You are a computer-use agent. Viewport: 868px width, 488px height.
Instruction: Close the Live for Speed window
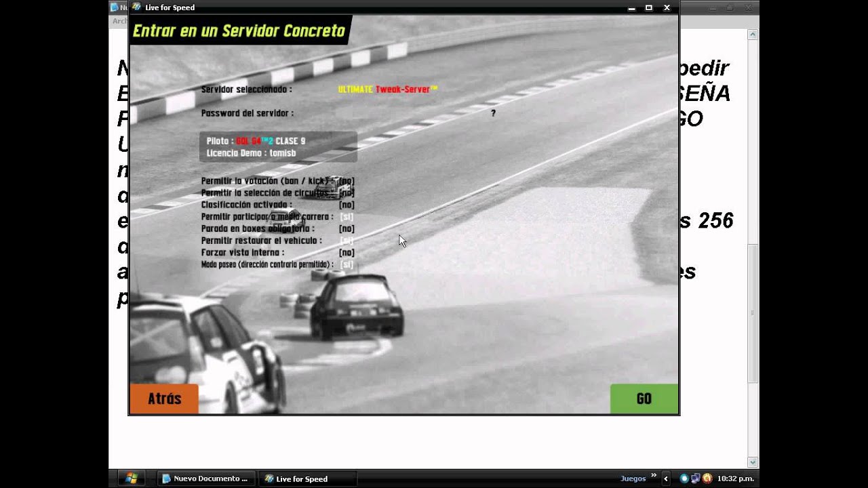pyautogui.click(x=667, y=7)
